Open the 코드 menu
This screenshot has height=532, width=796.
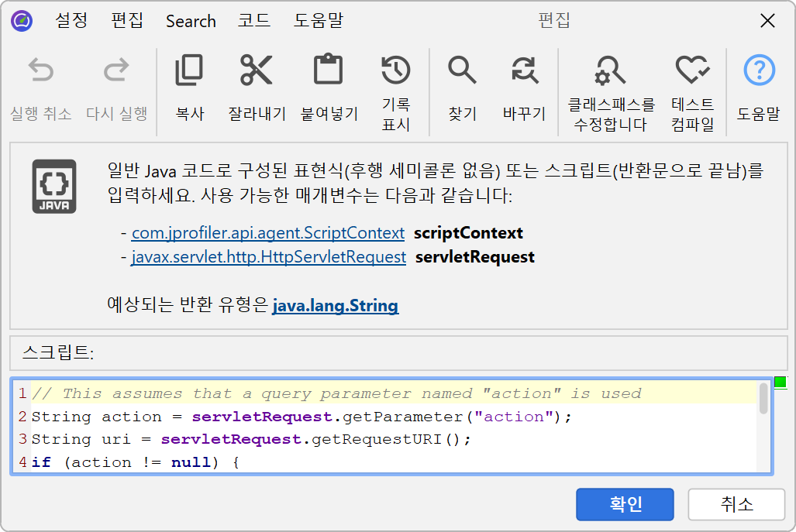tap(254, 21)
